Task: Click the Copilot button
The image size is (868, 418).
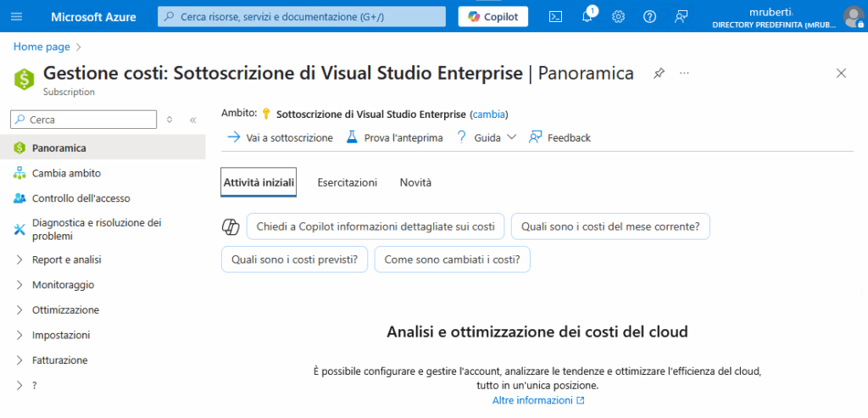Action: (x=492, y=17)
